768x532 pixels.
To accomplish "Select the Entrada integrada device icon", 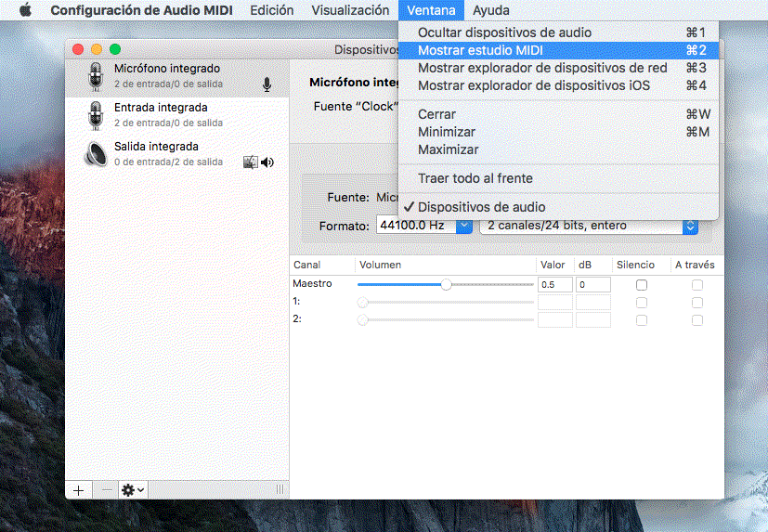I will (94, 115).
